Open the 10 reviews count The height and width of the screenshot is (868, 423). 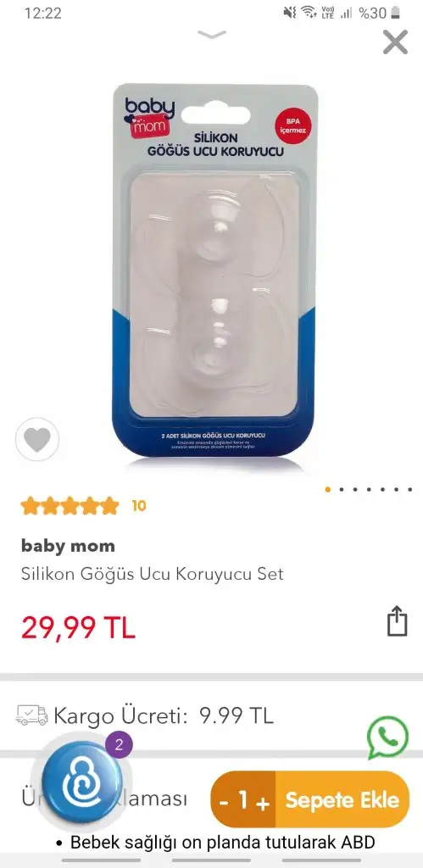click(x=139, y=505)
